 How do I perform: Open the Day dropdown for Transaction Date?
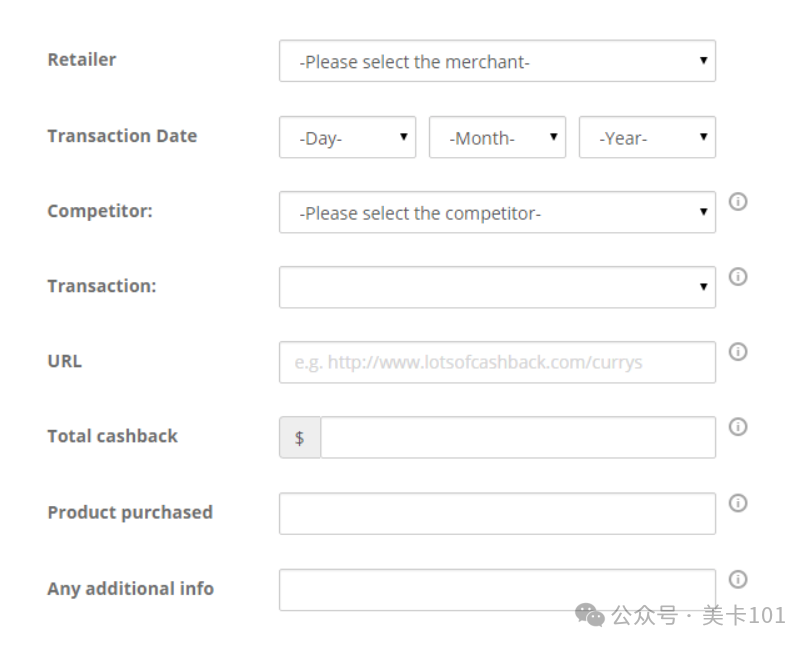click(x=347, y=138)
